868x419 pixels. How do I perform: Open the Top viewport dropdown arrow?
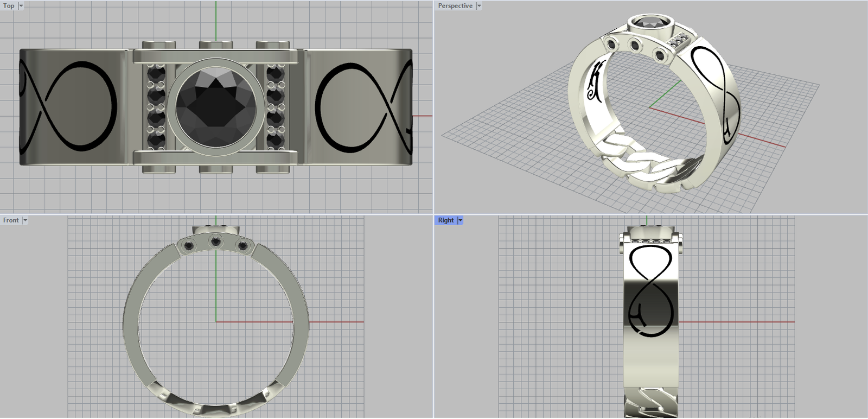pyautogui.click(x=21, y=6)
